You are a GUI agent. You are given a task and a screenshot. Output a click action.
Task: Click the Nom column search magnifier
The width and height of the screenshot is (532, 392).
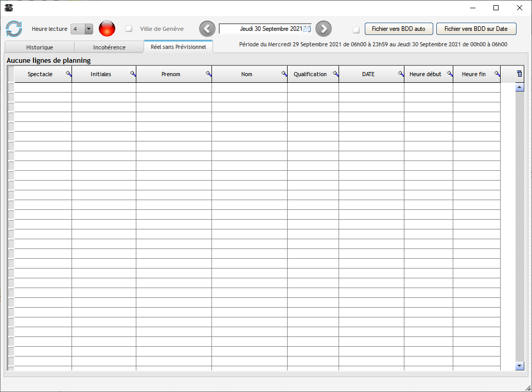pos(285,74)
